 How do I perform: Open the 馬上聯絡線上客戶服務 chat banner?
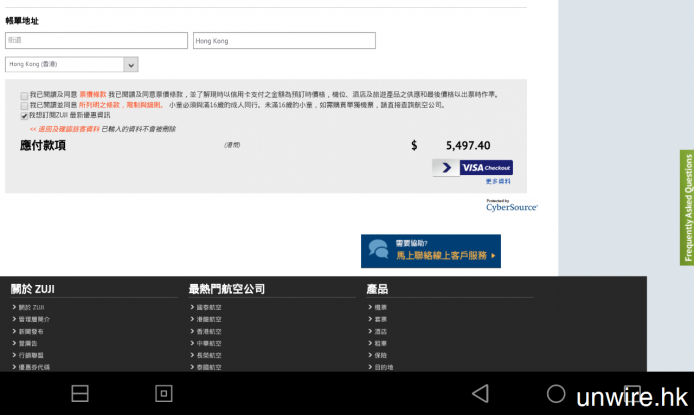(431, 251)
